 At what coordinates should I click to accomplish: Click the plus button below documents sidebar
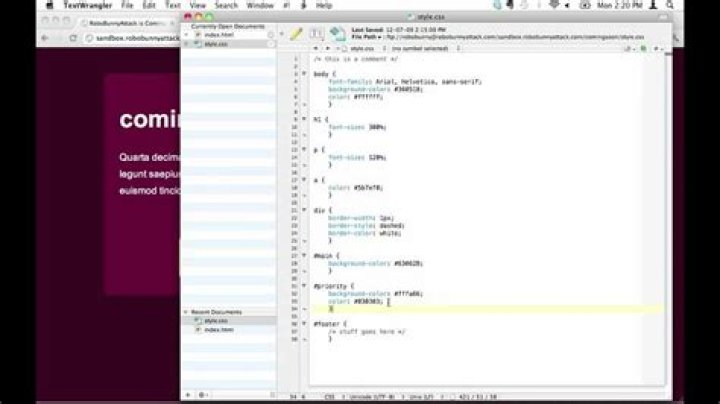click(188, 395)
